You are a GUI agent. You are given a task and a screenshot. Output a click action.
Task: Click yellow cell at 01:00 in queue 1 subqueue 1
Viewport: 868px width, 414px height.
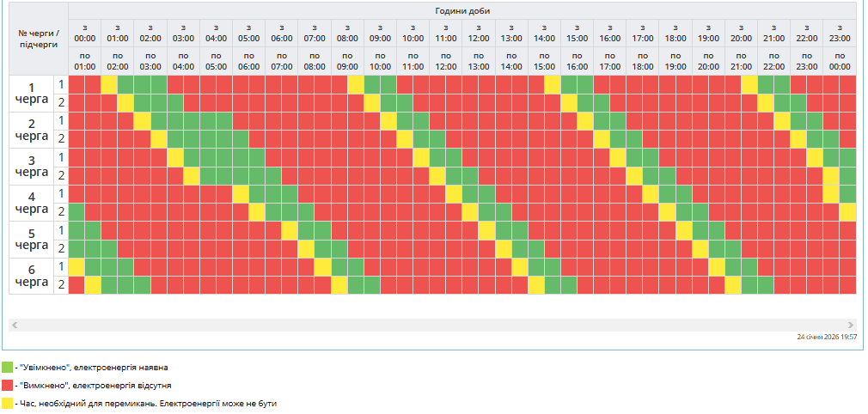[109, 84]
